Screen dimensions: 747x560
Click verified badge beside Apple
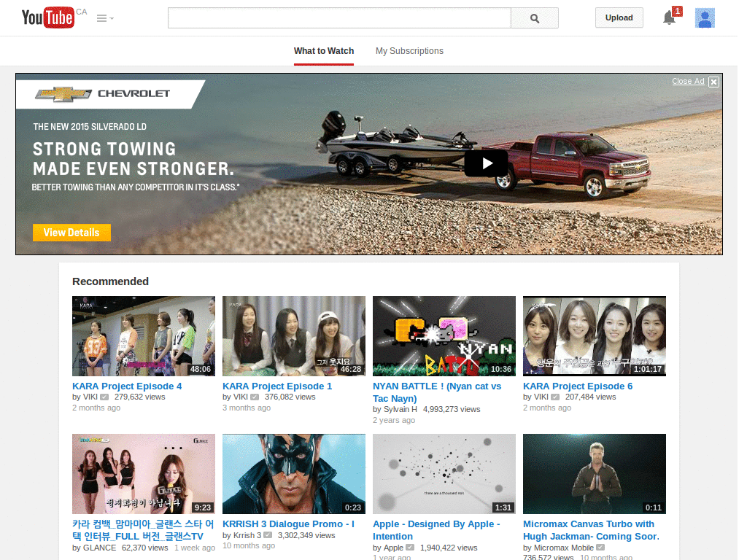(x=410, y=548)
